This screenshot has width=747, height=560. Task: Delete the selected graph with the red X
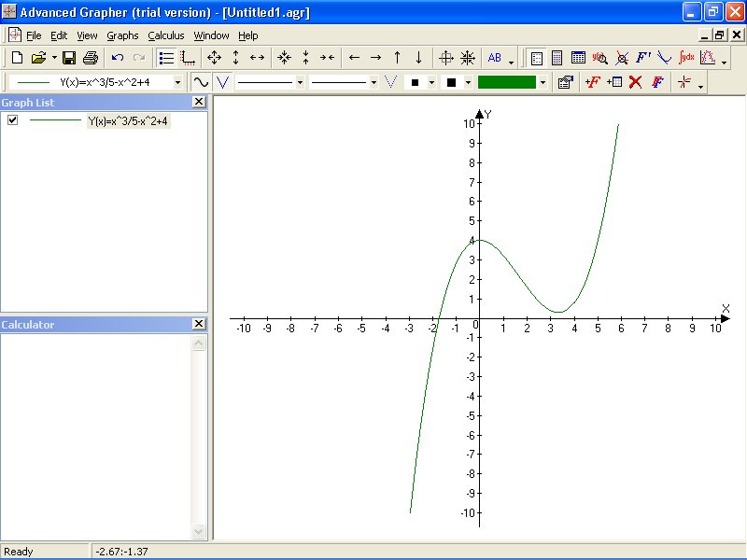coord(636,82)
